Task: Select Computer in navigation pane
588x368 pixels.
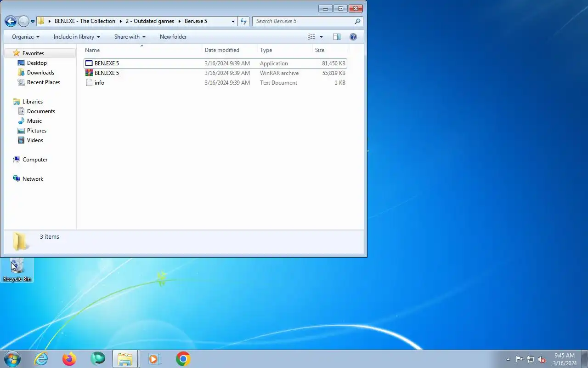Action: click(x=35, y=160)
